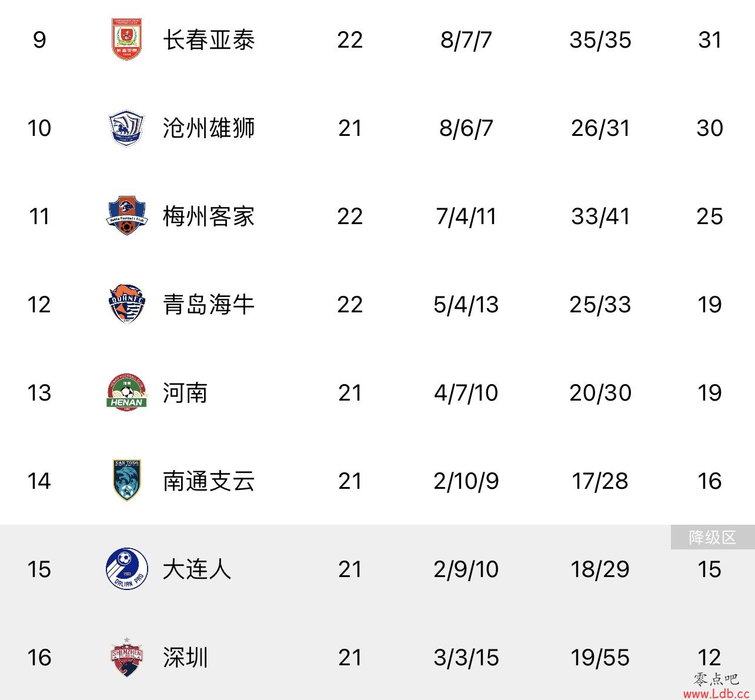Click the 19/55 goals figure for 深圳

point(600,658)
